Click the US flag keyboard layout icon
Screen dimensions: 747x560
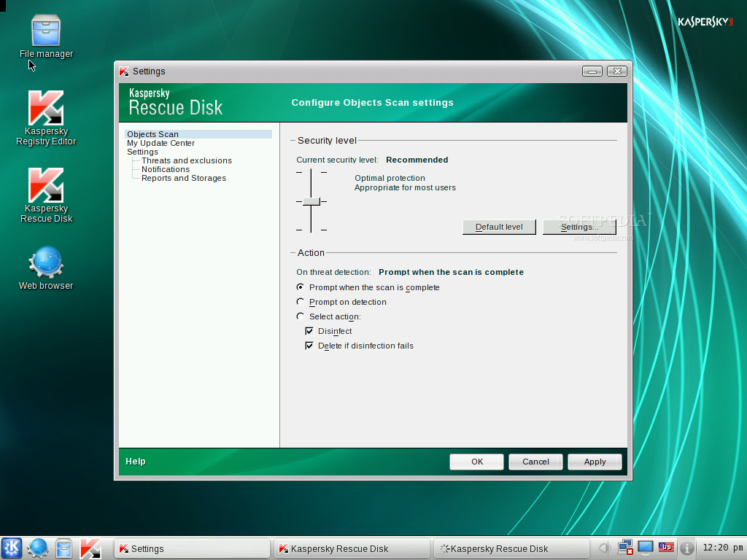pos(666,547)
